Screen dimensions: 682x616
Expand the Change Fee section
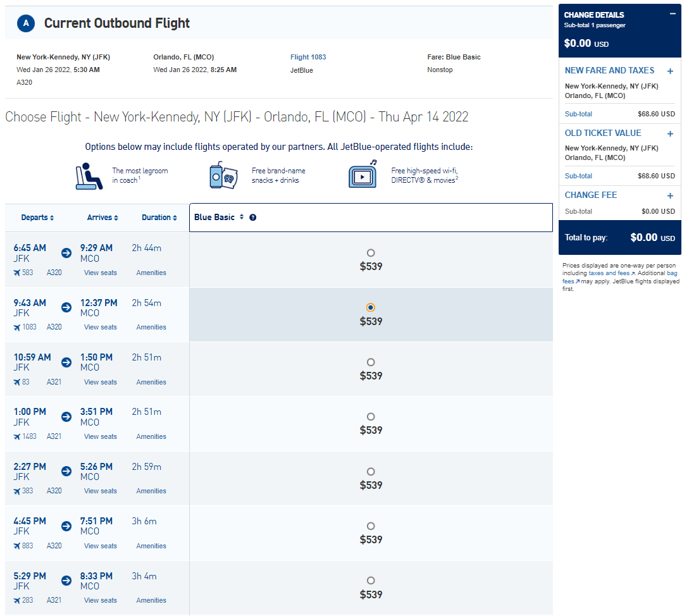click(670, 195)
